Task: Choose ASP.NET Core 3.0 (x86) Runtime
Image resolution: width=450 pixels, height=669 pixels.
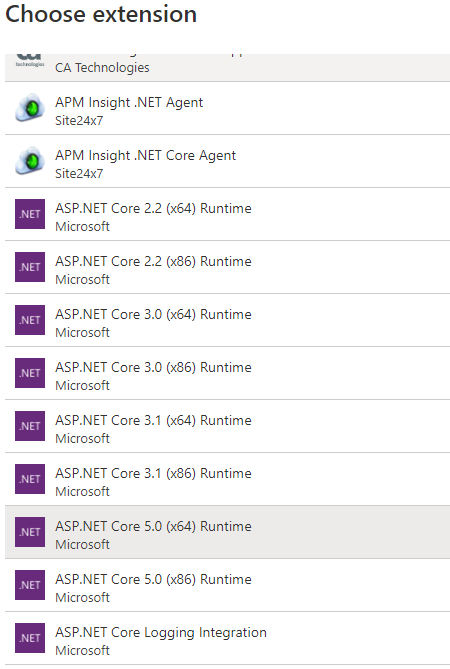Action: point(227,373)
